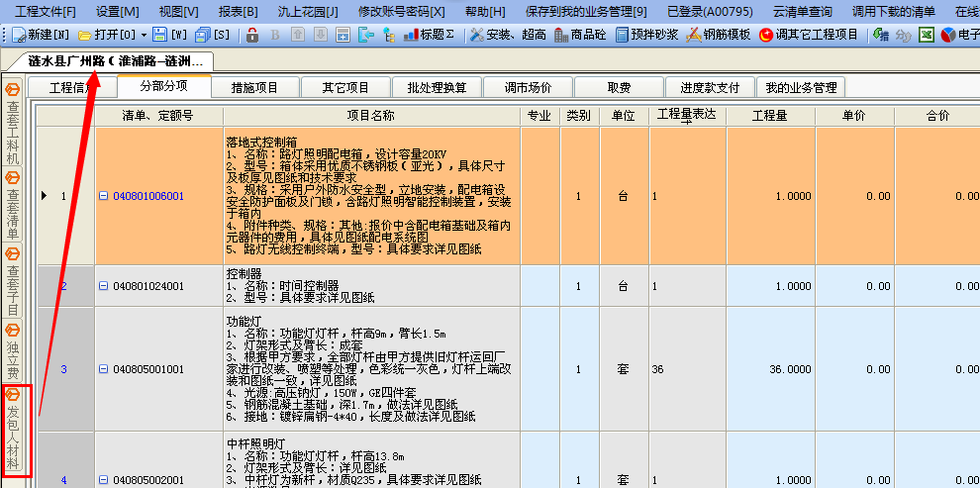This screenshot has width=980, height=488.
Task: Click the 清单、定额号 column header
Action: [158, 116]
